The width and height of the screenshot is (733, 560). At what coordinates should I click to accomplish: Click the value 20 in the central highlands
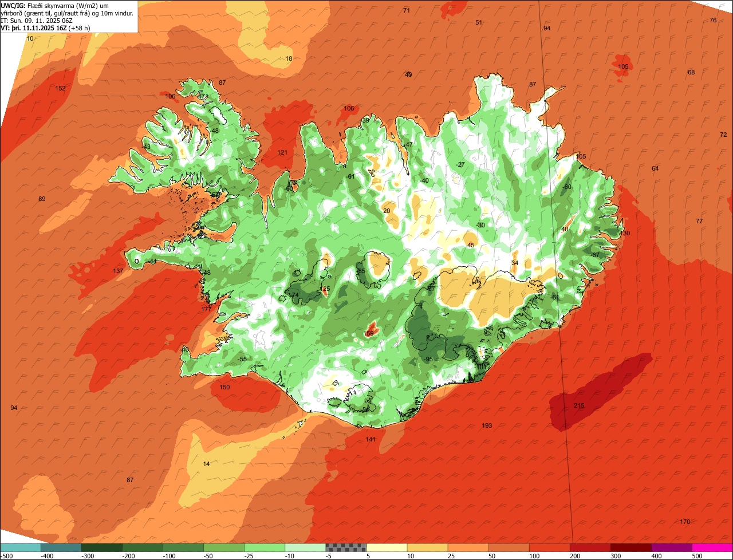click(x=387, y=211)
